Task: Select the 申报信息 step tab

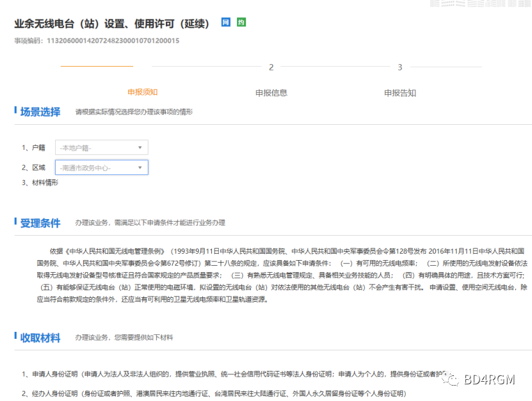Action: pyautogui.click(x=271, y=93)
